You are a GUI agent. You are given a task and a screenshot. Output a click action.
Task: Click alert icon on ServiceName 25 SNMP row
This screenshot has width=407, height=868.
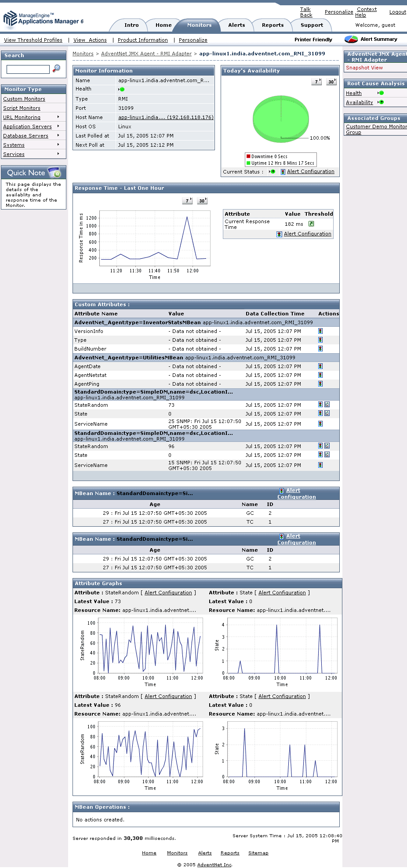[320, 424]
